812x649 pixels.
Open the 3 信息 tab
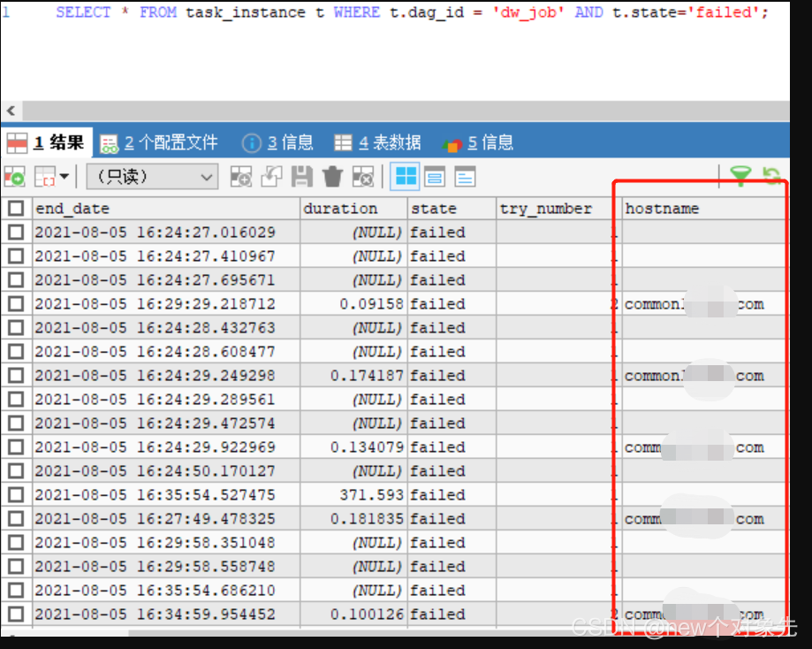(x=278, y=142)
